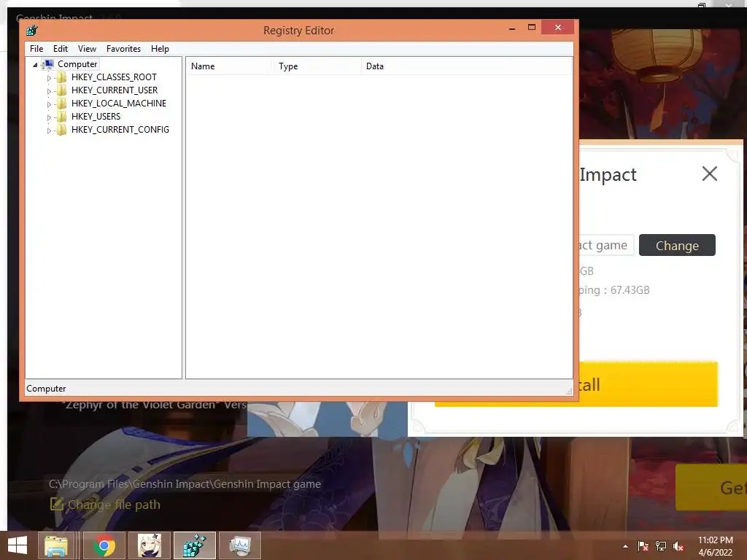Click the Type column header
Screen dimensions: 747x560
pos(317,66)
